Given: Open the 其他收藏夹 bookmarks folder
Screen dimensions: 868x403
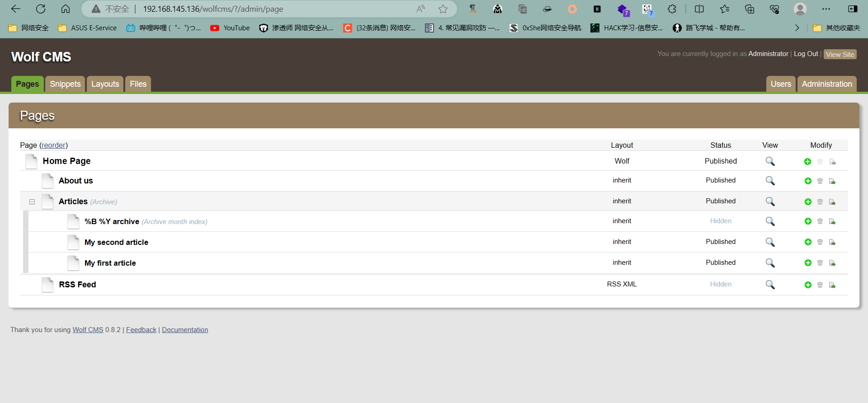Looking at the screenshot, I should click(x=836, y=28).
